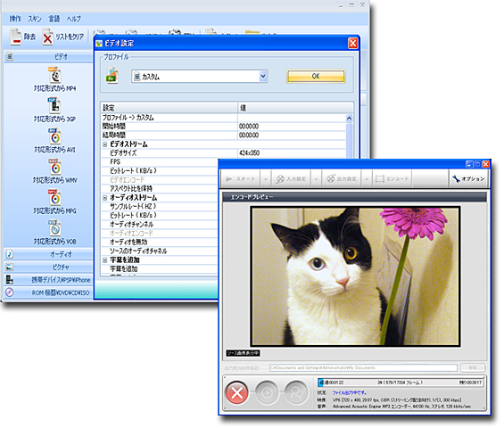Viewport: 504px width, 428px height.
Task: Select the アスペクト比を保持 row
Action: pyautogui.click(x=160, y=189)
